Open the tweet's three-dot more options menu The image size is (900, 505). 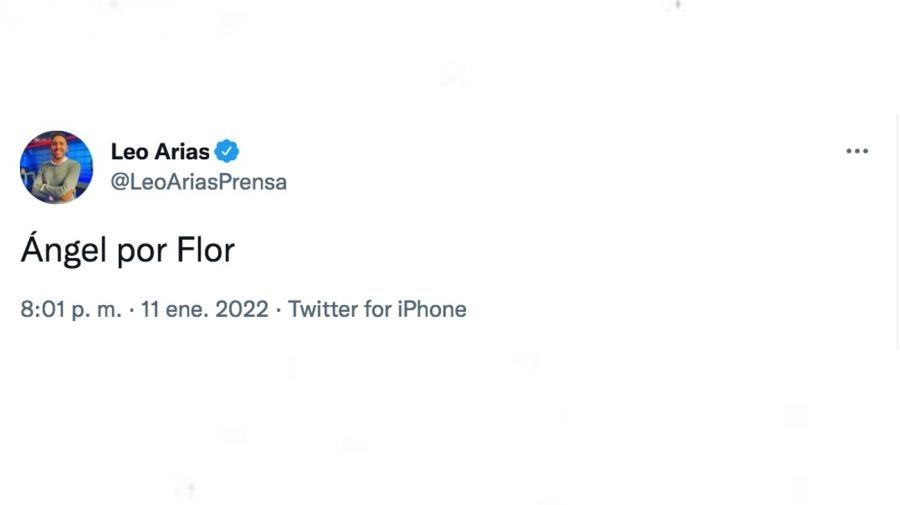857,151
